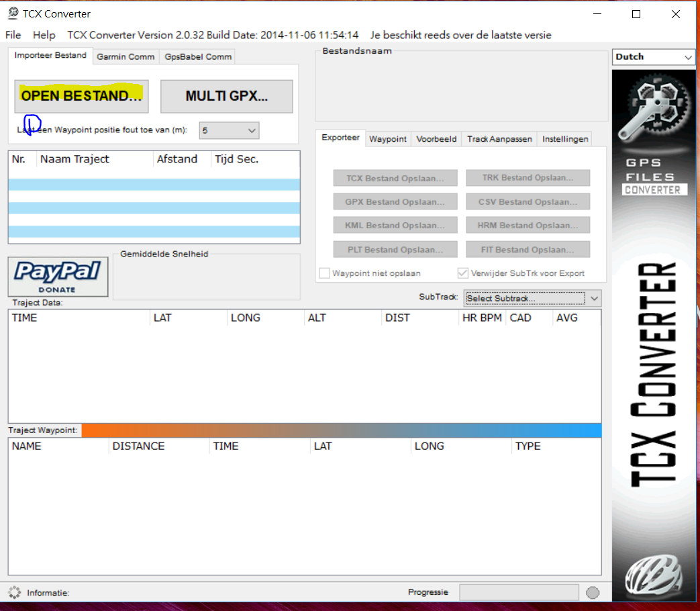This screenshot has width=700, height=611.
Task: Click the MULTI GPX button
Action: pos(227,96)
